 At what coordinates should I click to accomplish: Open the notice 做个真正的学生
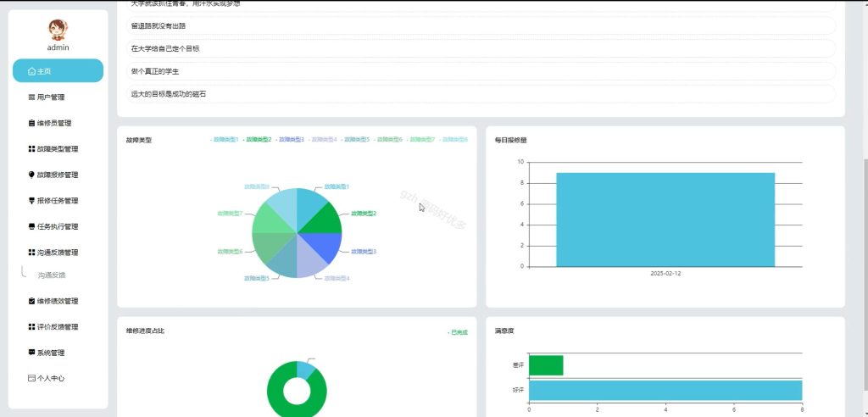(x=481, y=71)
